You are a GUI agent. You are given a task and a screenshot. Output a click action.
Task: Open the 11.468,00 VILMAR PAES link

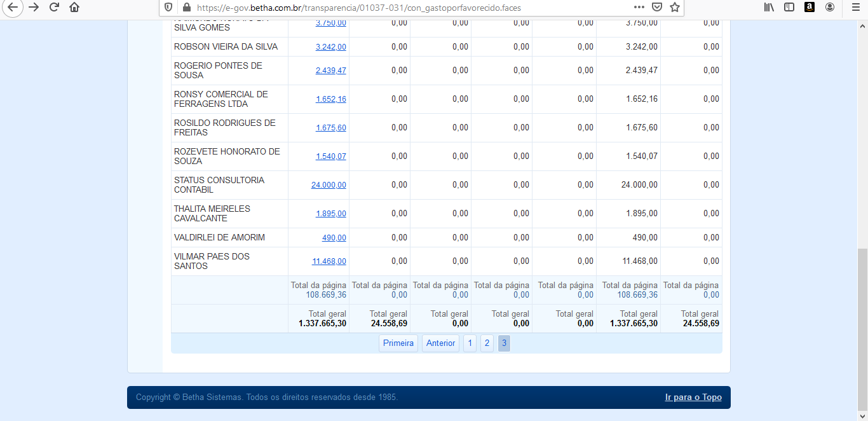pyautogui.click(x=329, y=261)
